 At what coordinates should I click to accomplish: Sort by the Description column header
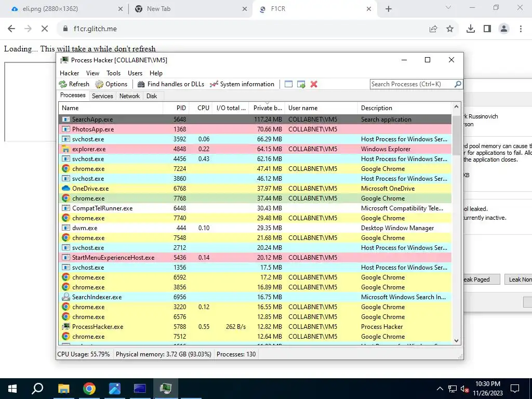(404, 108)
